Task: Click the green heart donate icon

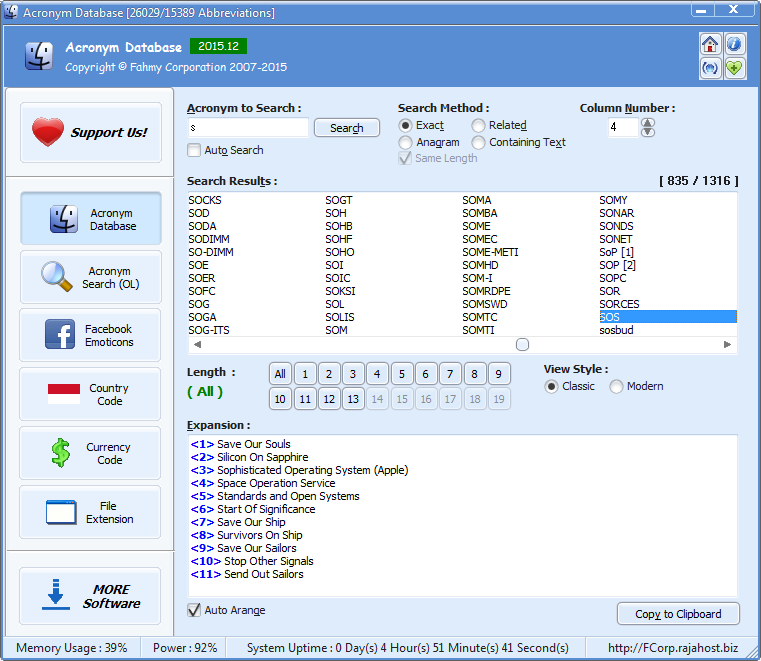Action: coord(734,68)
